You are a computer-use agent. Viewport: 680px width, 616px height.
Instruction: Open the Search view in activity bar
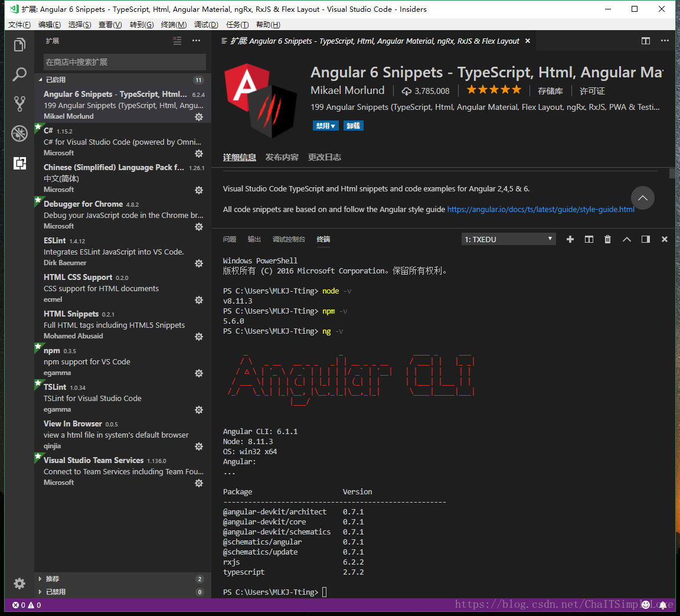(19, 74)
